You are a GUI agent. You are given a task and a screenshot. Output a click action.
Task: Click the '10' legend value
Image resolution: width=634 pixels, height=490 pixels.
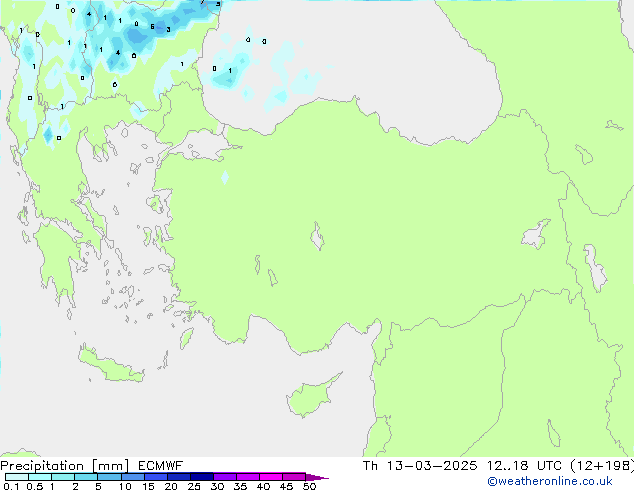point(125,486)
